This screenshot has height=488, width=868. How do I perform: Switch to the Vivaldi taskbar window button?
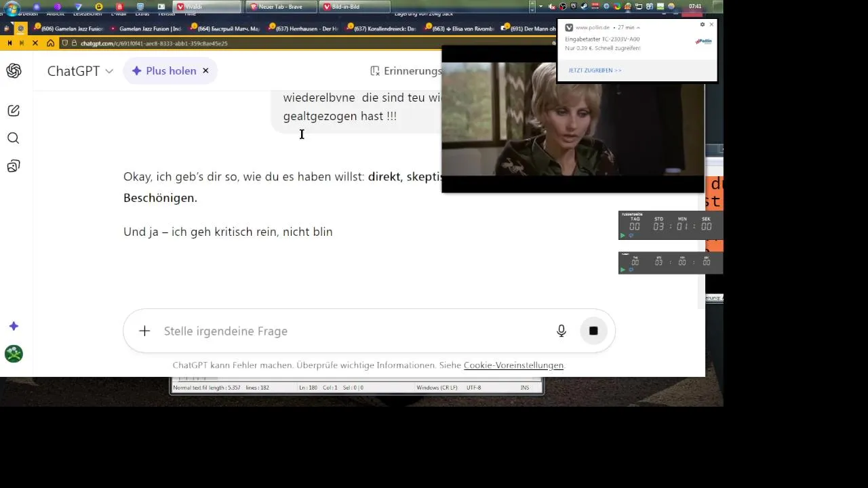208,7
